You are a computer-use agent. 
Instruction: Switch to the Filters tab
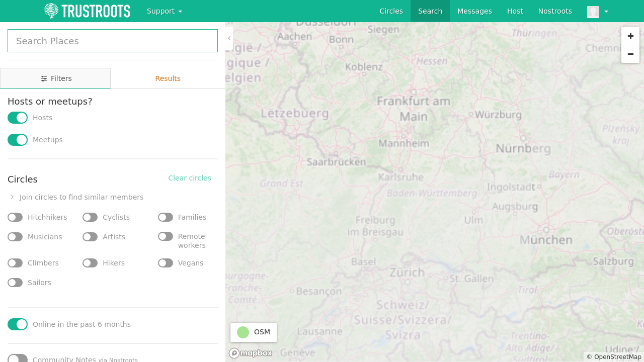point(55,78)
